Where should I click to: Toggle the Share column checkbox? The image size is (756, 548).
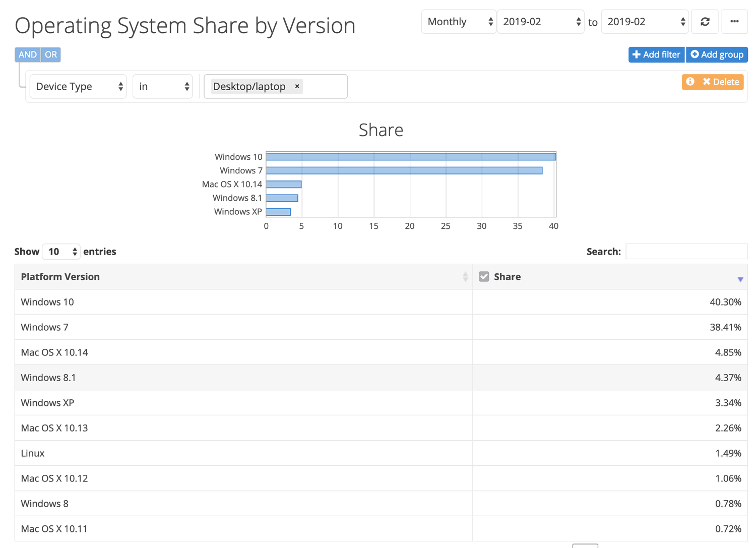click(x=484, y=276)
